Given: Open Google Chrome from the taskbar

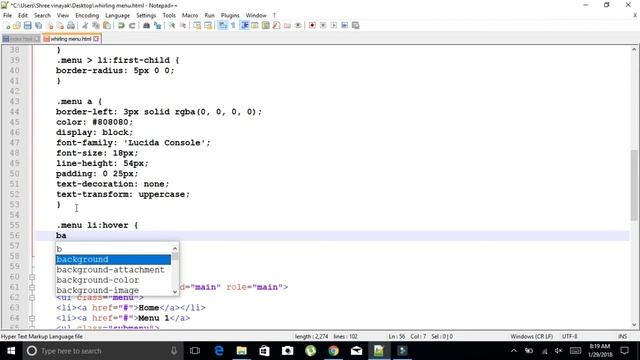Looking at the screenshot, I should (333, 351).
